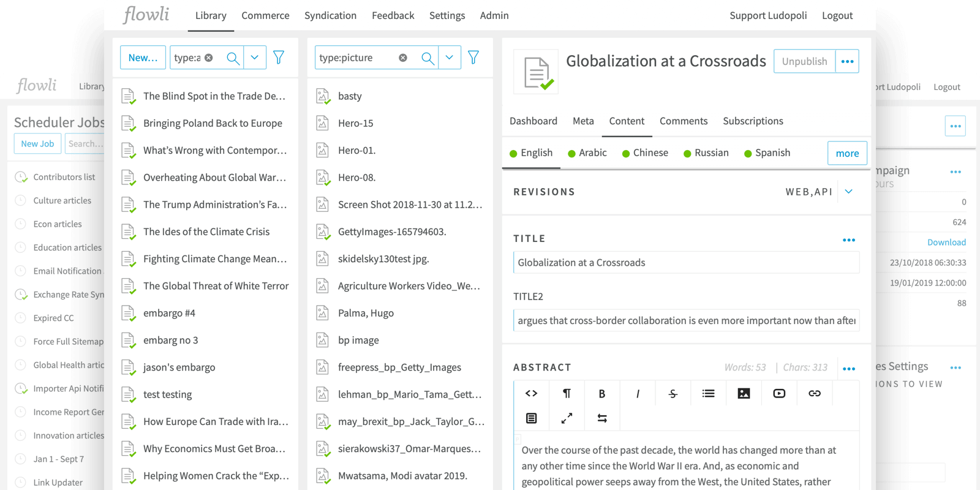
Task: Click the Logout link in the top bar
Action: pyautogui.click(x=837, y=15)
